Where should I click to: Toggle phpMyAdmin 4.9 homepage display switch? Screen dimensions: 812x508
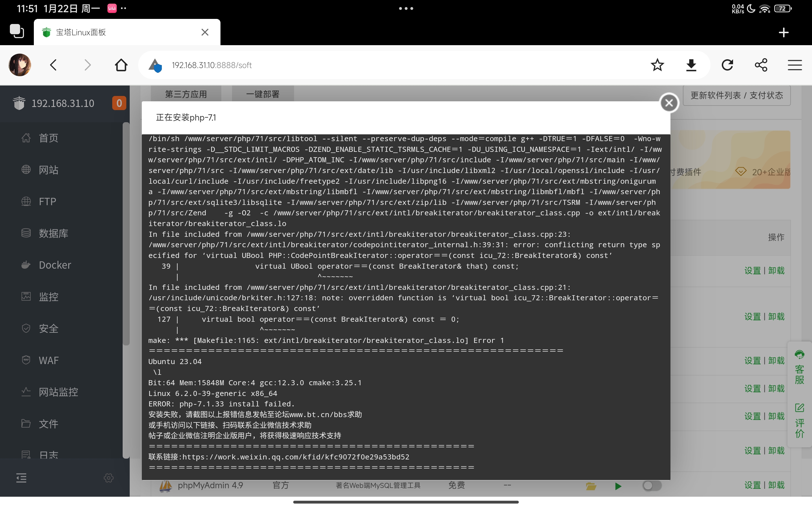652,485
